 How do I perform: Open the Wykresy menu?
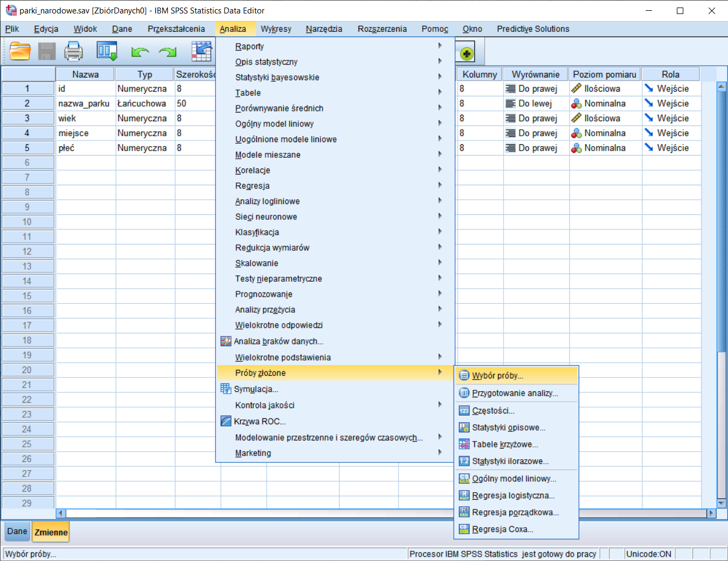pyautogui.click(x=276, y=29)
